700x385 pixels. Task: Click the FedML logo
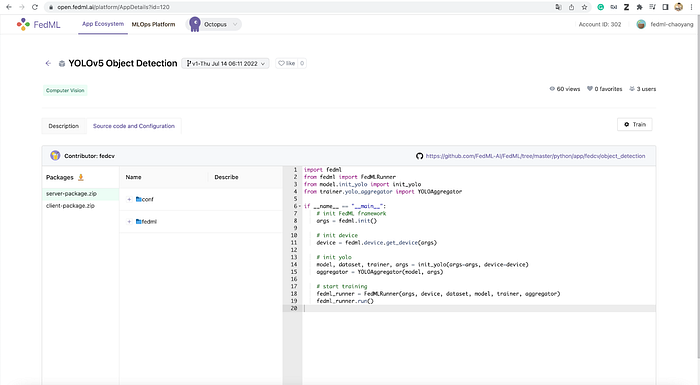click(x=38, y=25)
